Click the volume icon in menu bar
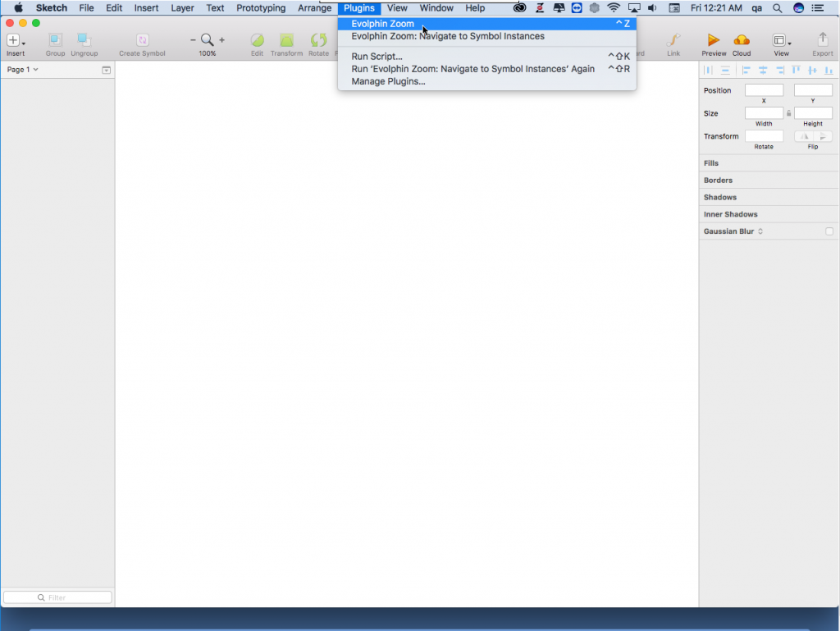 652,8
